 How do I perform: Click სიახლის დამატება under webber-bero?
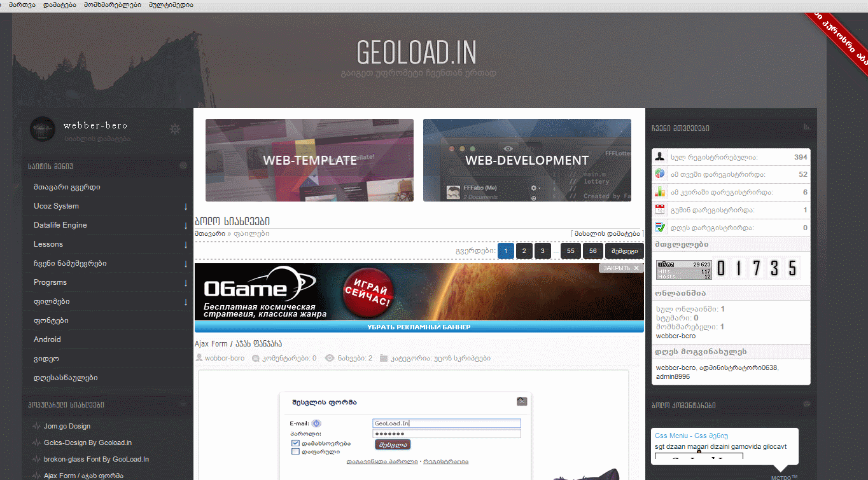[x=97, y=138]
